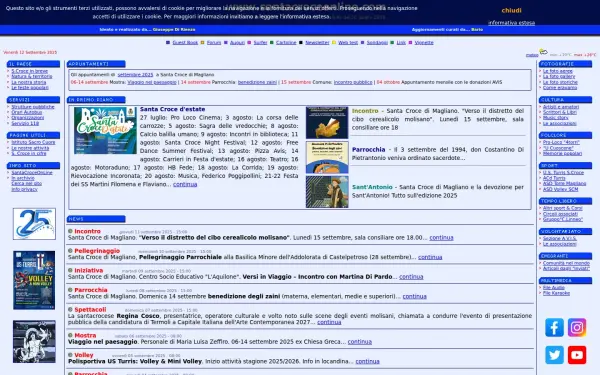Open Cerca nel sito link
600x375 pixels.
(x=26, y=183)
